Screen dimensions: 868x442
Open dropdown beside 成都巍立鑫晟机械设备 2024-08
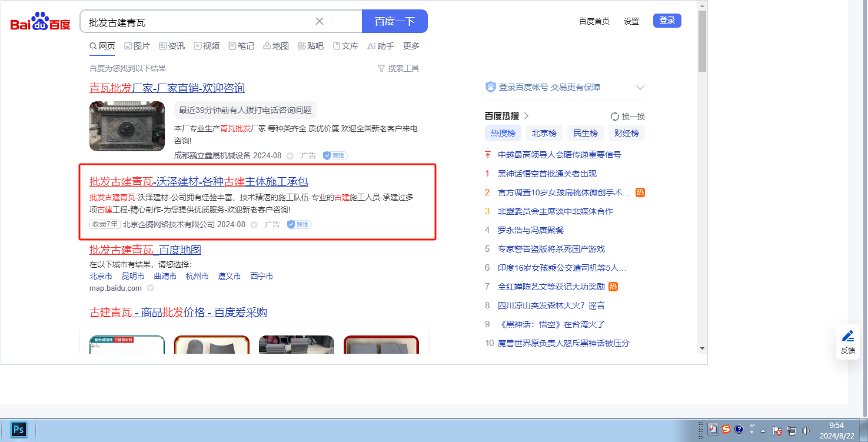pyautogui.click(x=290, y=156)
